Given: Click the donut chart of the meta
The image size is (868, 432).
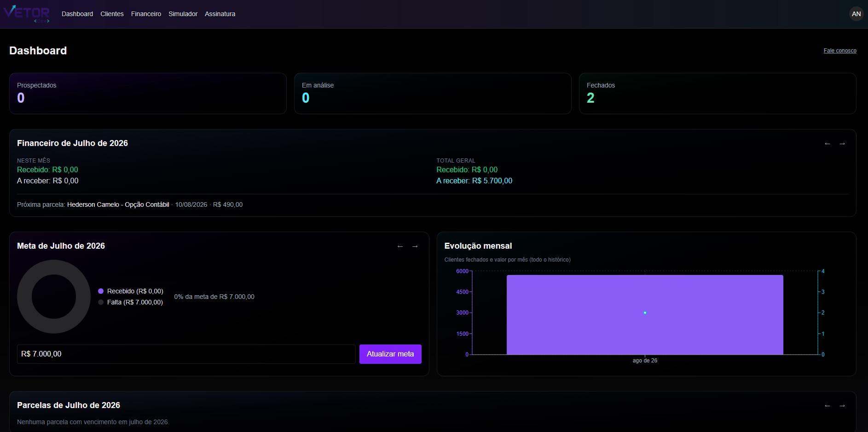Looking at the screenshot, I should [54, 297].
